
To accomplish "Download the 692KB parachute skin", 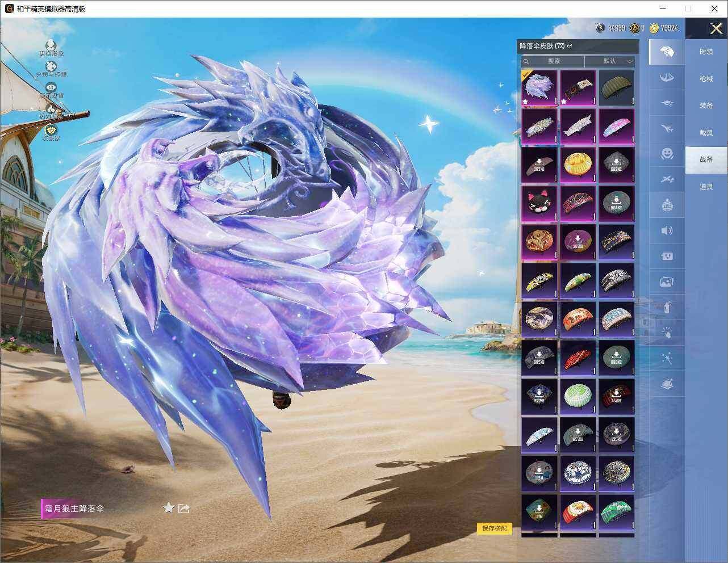I will click(x=617, y=165).
